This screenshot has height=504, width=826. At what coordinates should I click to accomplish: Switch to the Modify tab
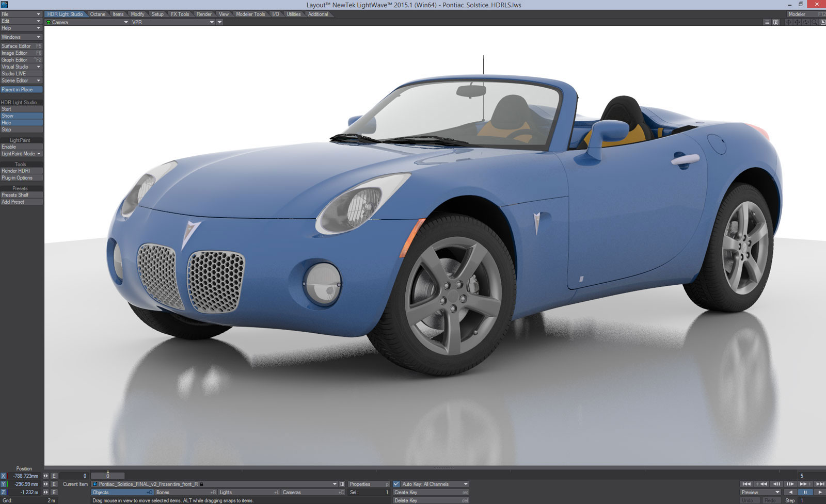137,14
